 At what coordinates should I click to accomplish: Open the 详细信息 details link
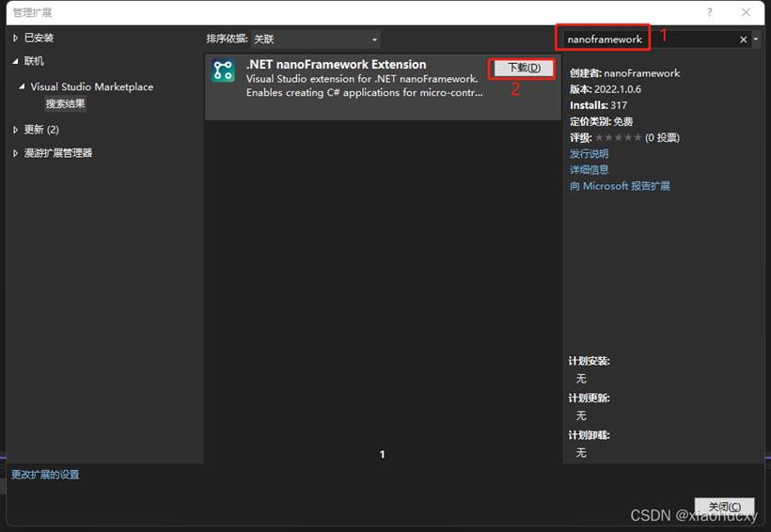(589, 170)
